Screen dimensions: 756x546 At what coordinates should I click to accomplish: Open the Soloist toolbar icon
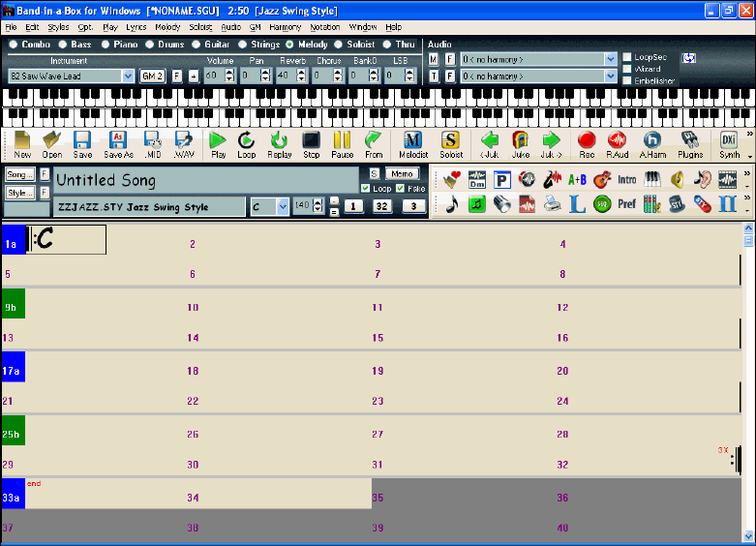tap(451, 144)
